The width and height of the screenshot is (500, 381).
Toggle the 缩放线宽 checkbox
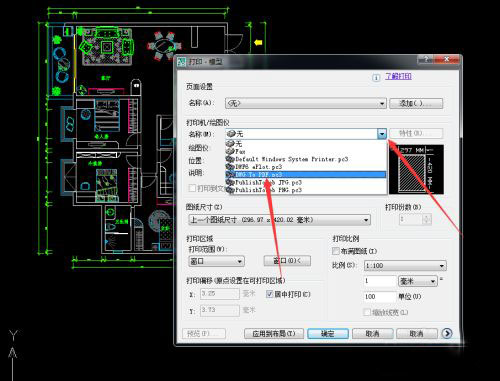[367, 312]
